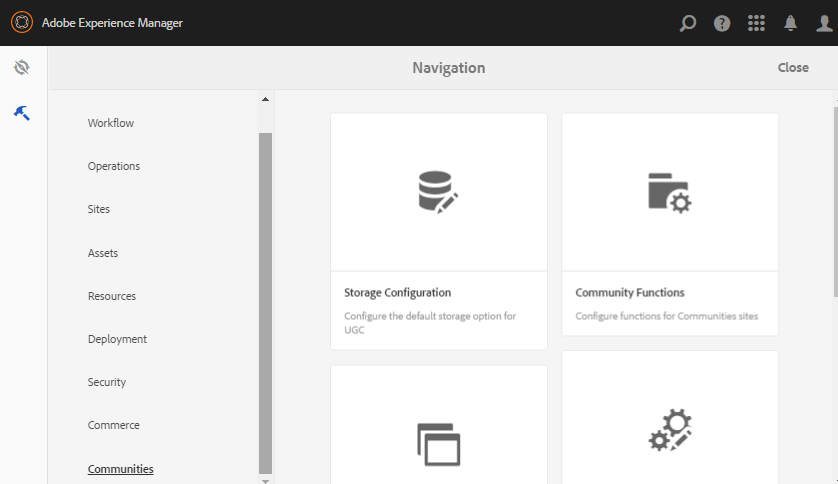
Task: Open the user profile icon
Action: click(x=824, y=23)
